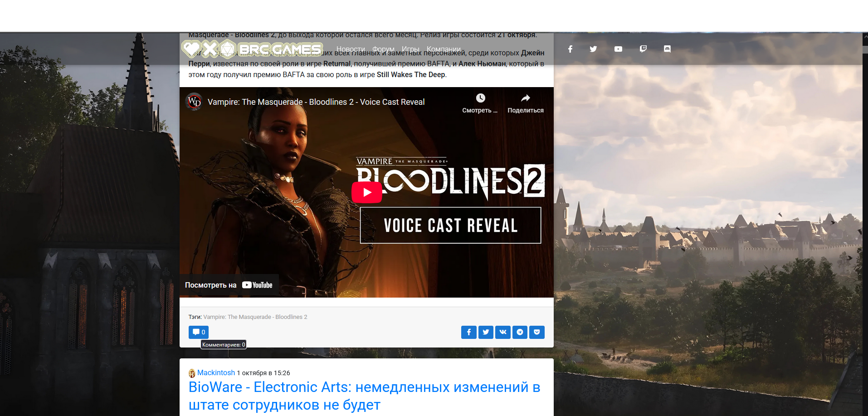
Task: Share article via blue Facebook button
Action: (x=468, y=332)
